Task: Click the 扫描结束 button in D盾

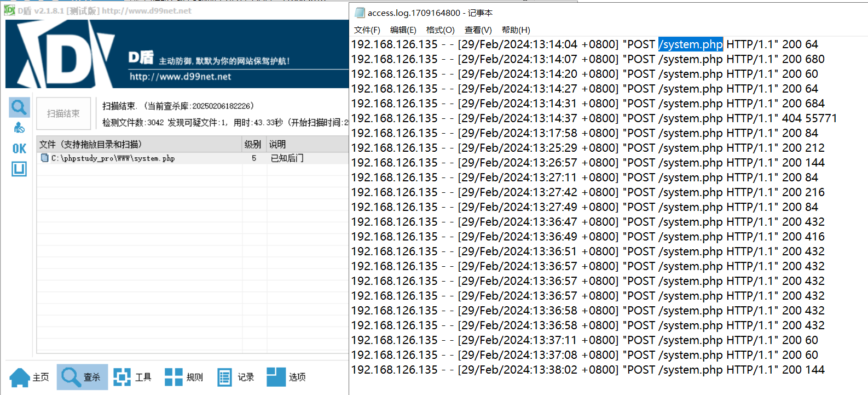Action: 63,113
